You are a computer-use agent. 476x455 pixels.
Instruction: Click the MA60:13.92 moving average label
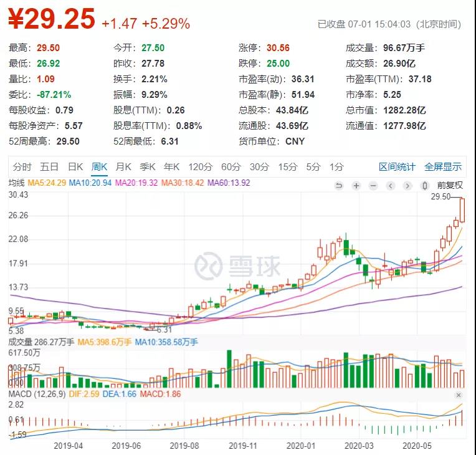click(x=229, y=183)
